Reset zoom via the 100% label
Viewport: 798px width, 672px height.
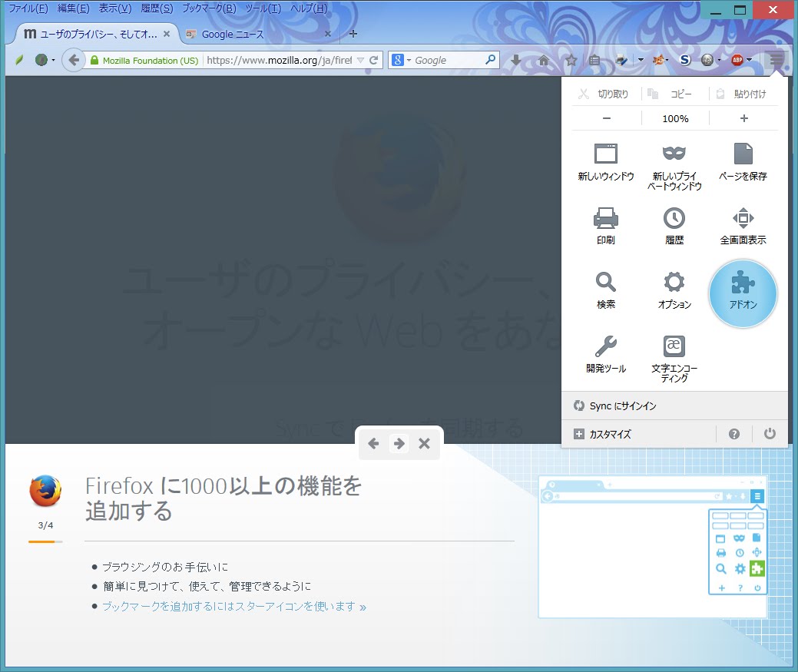point(675,118)
